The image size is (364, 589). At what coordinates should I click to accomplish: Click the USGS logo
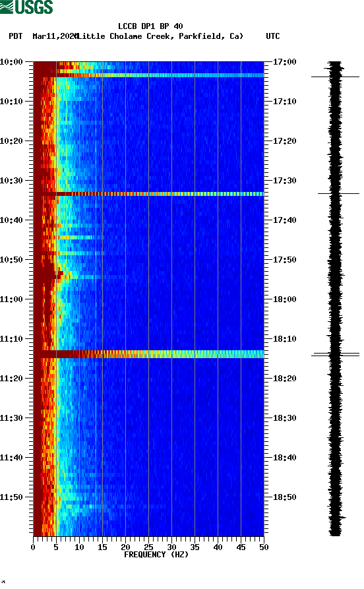point(26,7)
